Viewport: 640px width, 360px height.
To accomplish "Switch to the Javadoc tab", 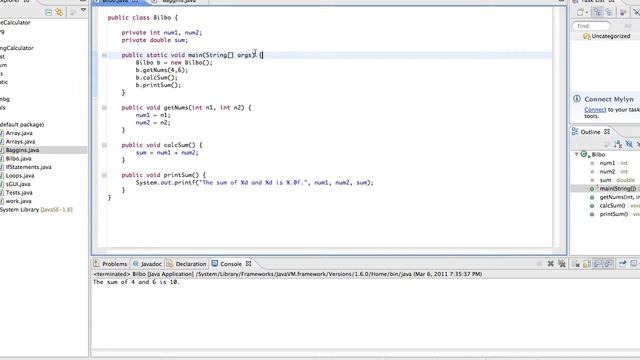I will point(147,264).
